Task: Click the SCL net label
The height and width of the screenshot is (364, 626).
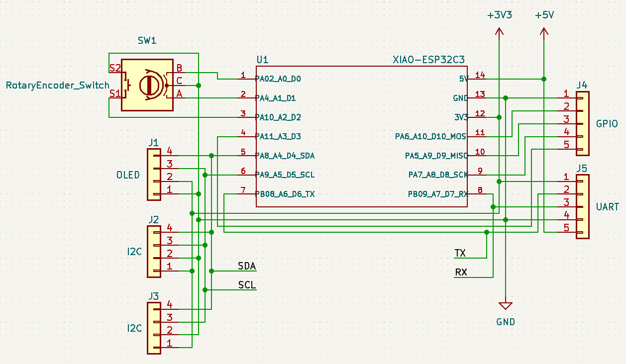Action: [x=247, y=285]
